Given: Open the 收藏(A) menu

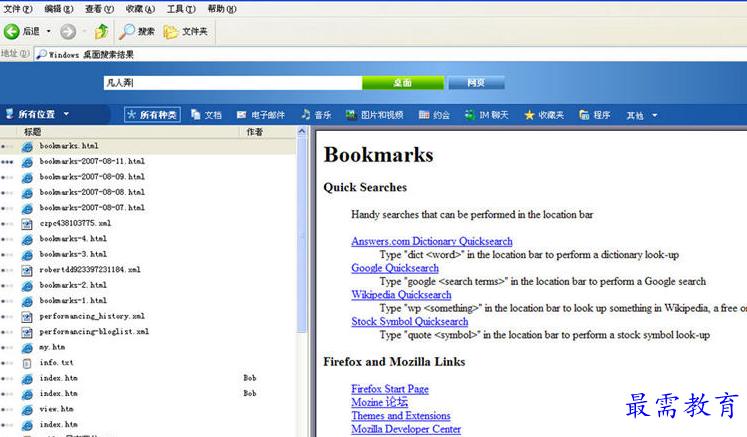Looking at the screenshot, I should tap(140, 9).
